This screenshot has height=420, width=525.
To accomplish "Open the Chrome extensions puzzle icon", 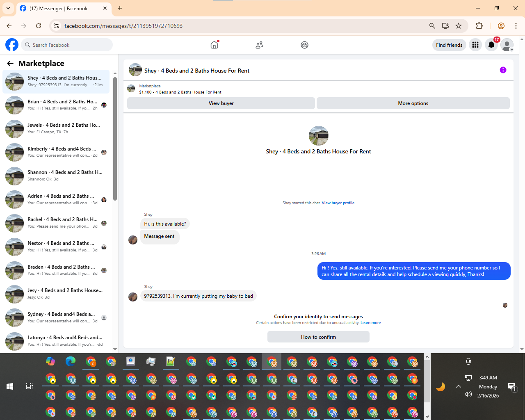I will coord(479,26).
